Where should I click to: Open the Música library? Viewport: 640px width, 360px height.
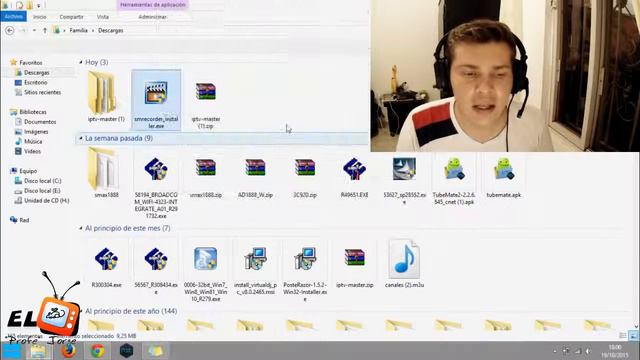tap(33, 142)
